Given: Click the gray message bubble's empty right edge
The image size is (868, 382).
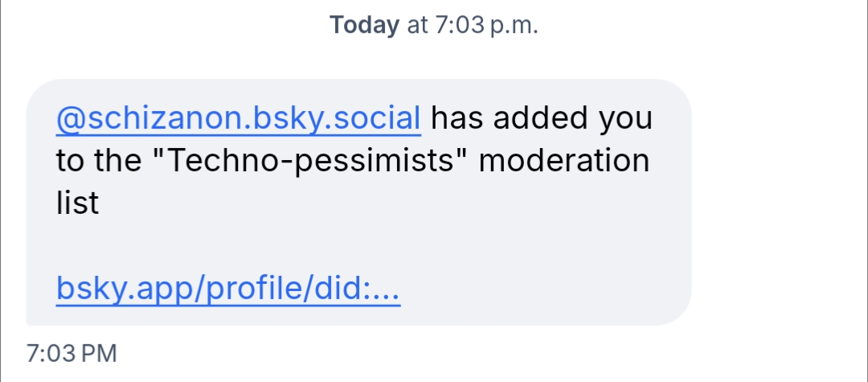Looking at the screenshot, I should click(671, 241).
